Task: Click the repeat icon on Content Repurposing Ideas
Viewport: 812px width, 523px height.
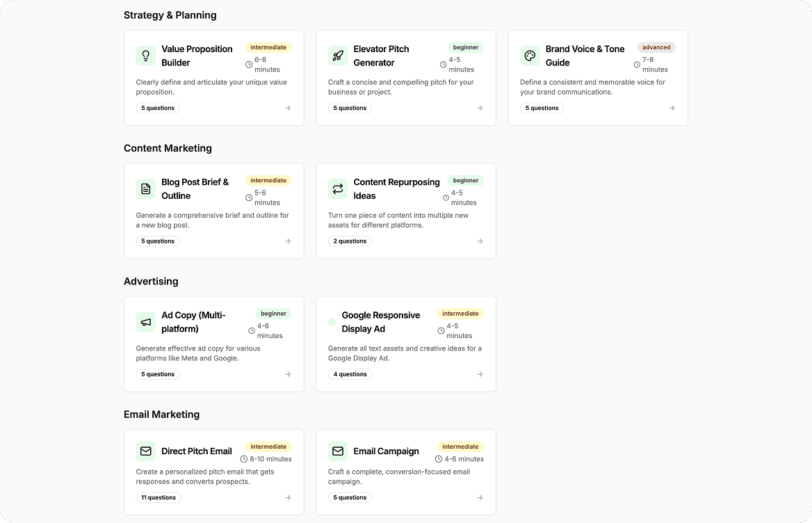Action: point(338,189)
